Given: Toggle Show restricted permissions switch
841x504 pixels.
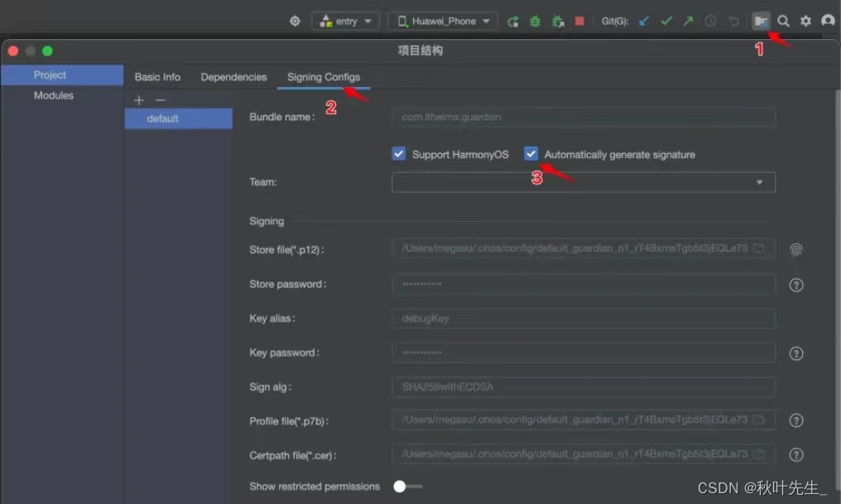Looking at the screenshot, I should [x=407, y=487].
